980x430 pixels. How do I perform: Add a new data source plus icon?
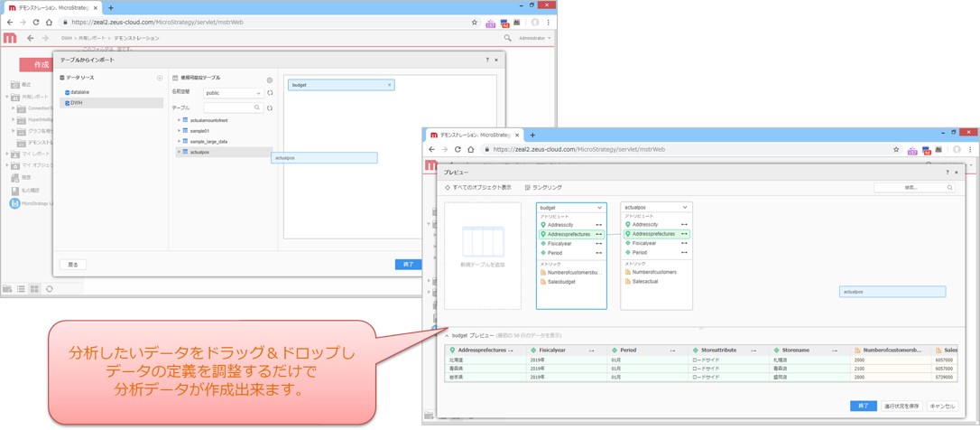tap(160, 78)
